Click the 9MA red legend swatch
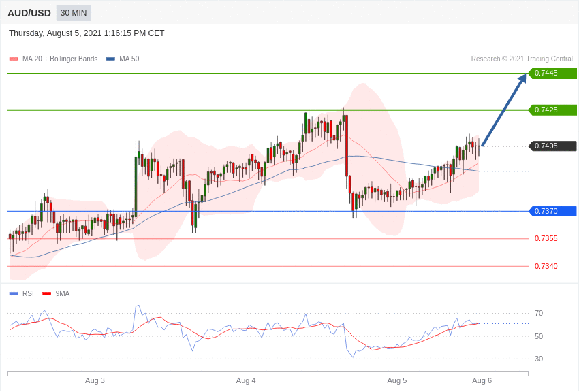Screen dimensions: 579x392 coord(46,294)
